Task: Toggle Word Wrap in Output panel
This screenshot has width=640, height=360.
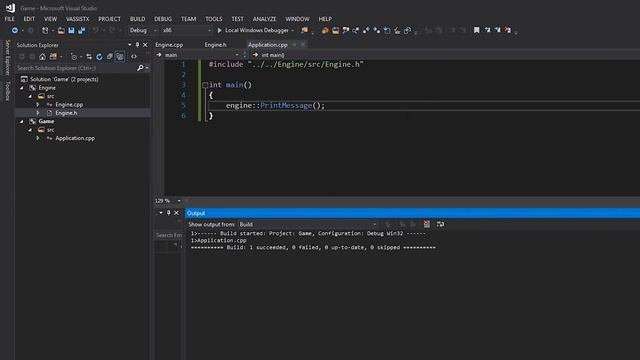Action: 440,224
